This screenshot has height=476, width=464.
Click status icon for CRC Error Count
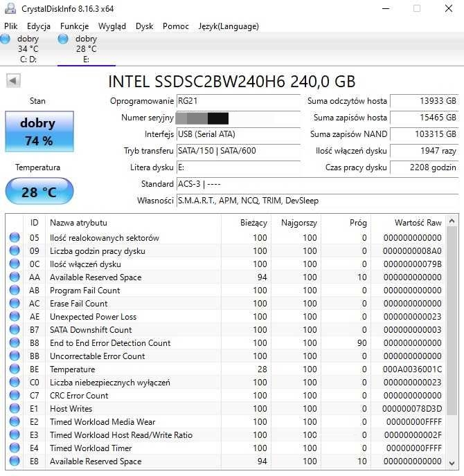click(x=15, y=396)
